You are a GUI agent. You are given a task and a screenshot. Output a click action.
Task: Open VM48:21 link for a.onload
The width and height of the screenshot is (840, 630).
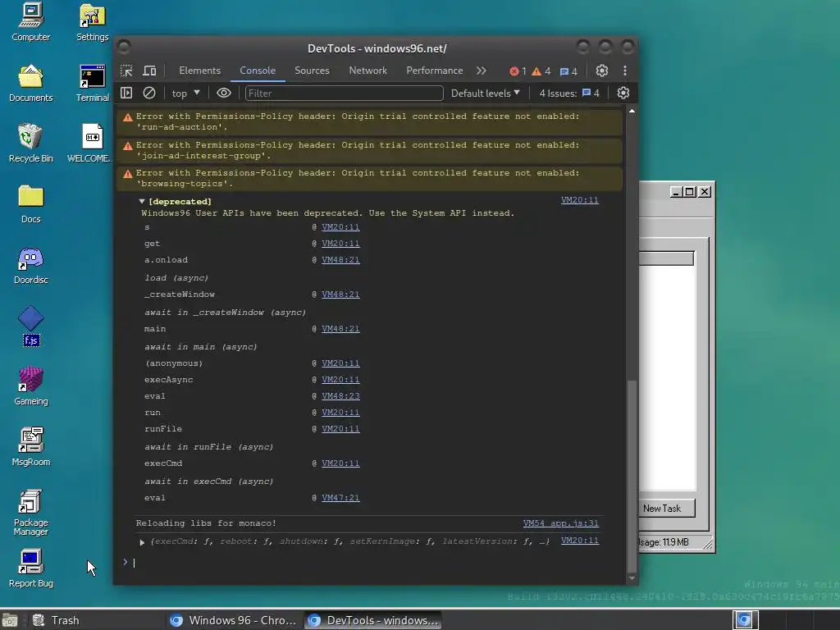click(340, 260)
